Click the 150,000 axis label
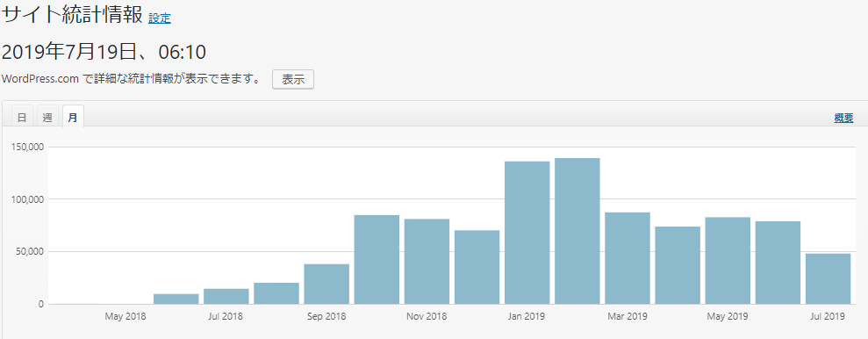Image resolution: width=868 pixels, height=339 pixels. 28,147
